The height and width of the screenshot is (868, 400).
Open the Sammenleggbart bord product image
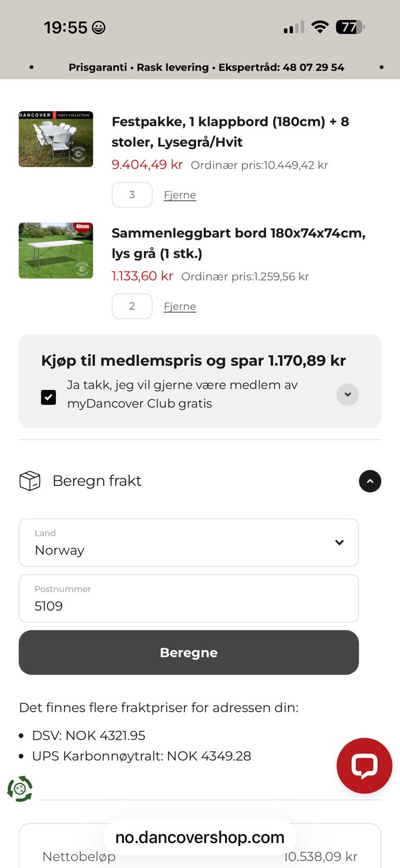(56, 250)
